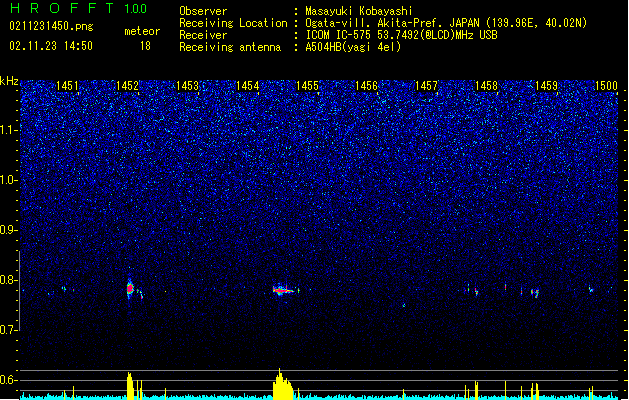Click the large yellow power peak near 1452
The width and height of the screenshot is (629, 400).
point(130,386)
